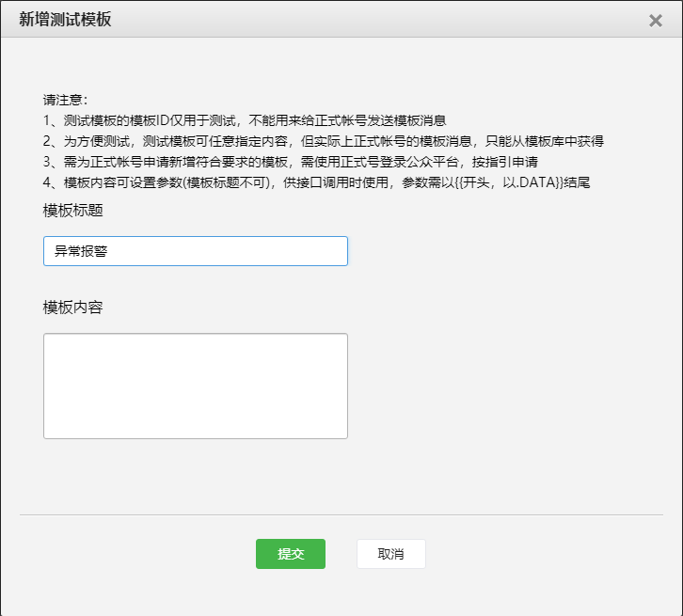This screenshot has height=616, width=683.
Task: Cancel with the 取消 button
Action: [391, 554]
